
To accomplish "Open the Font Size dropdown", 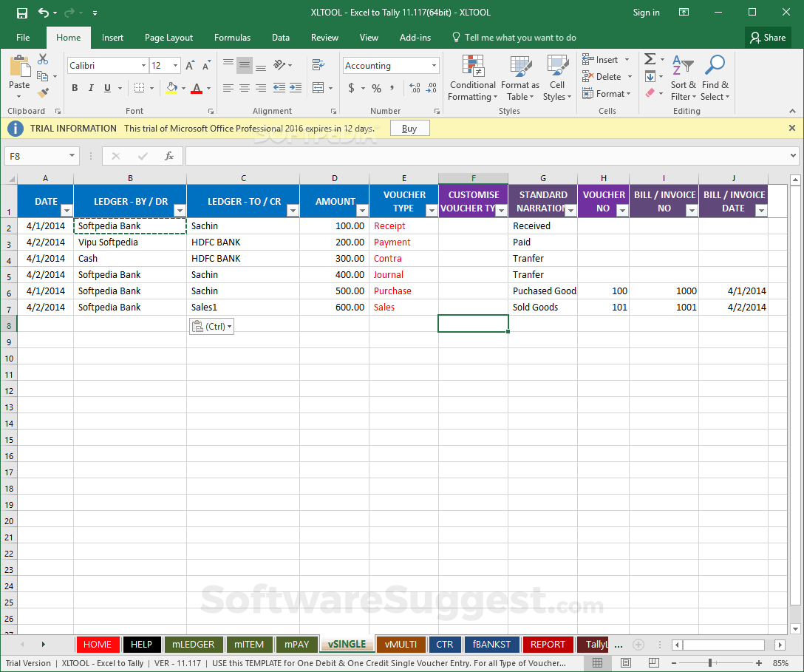I will 174,65.
